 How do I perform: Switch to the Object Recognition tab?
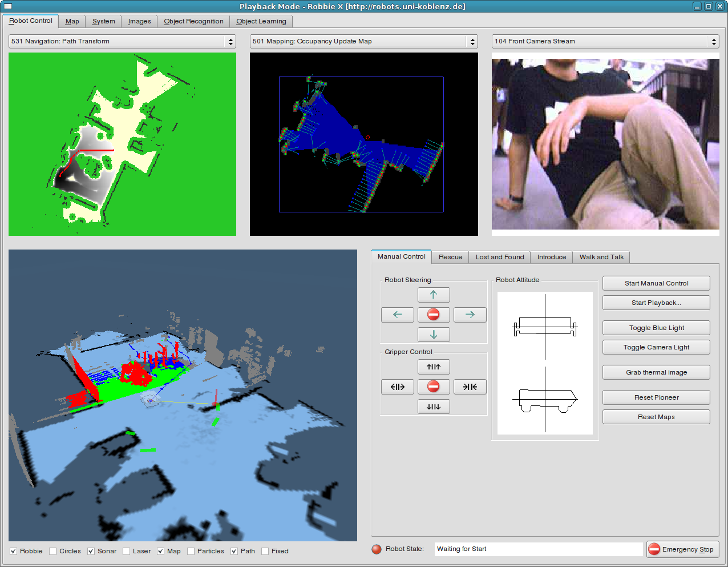click(x=193, y=21)
